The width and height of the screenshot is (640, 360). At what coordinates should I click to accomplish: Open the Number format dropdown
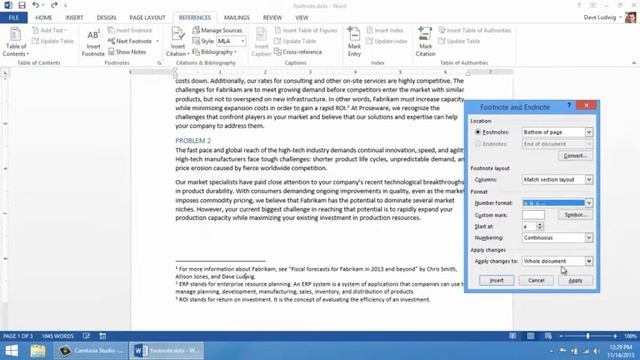click(x=589, y=203)
